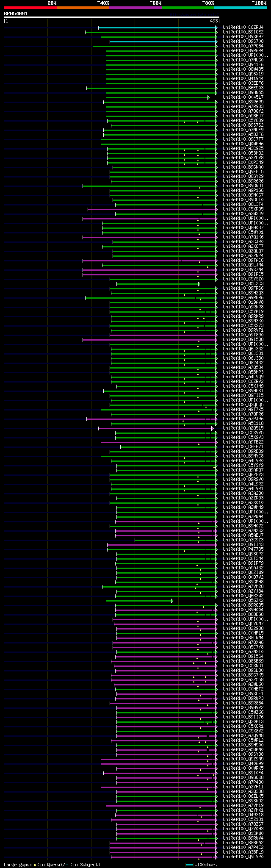Click the purple alignment bar for C5XRD5
This screenshot has height=868, width=271.
(x=152, y=209)
